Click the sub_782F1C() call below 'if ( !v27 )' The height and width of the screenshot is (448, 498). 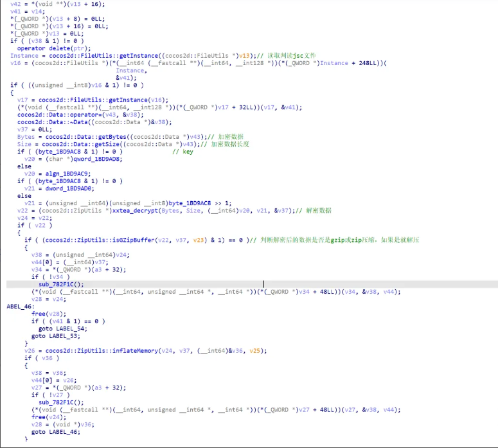coord(61,402)
